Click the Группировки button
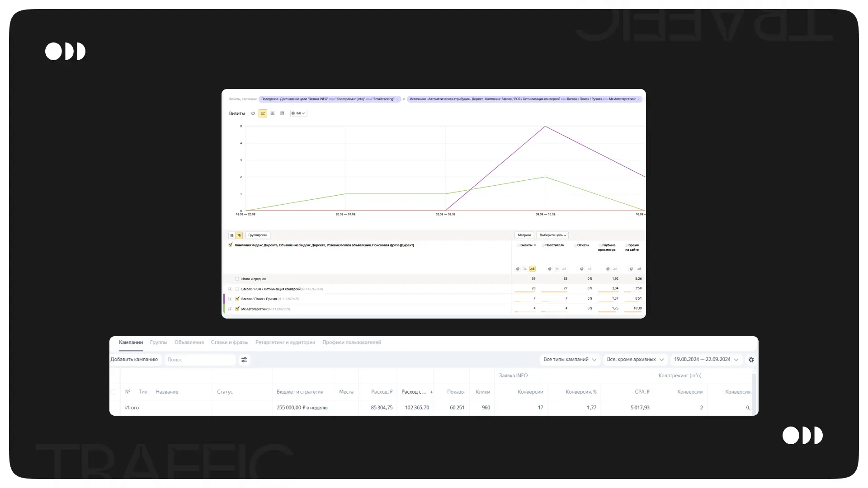 (x=258, y=235)
